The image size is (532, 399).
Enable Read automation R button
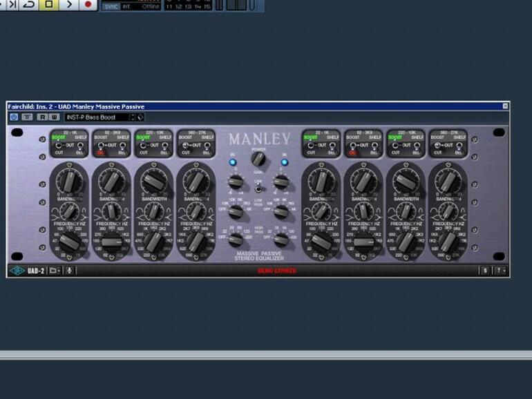pos(42,117)
